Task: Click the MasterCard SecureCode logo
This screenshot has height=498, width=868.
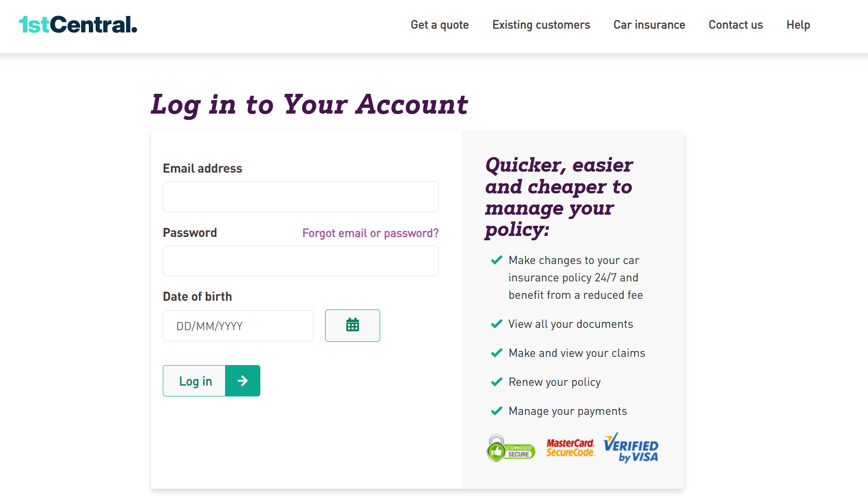Action: (570, 448)
